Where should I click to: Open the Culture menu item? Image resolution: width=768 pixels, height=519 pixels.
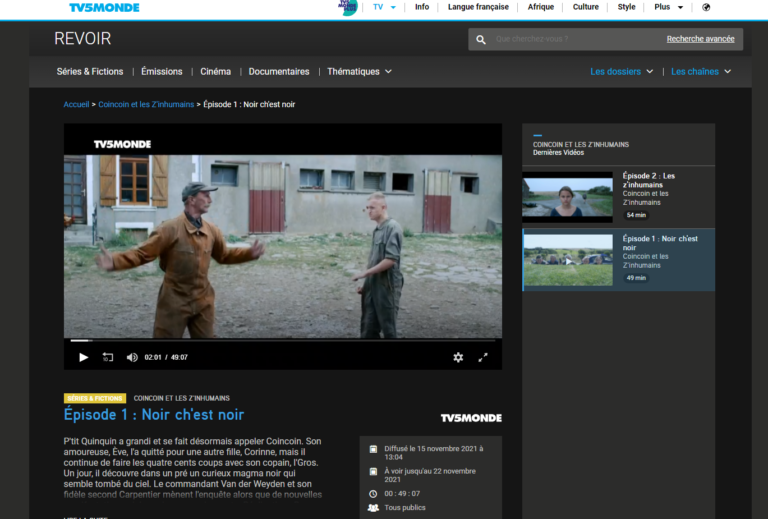pos(586,7)
